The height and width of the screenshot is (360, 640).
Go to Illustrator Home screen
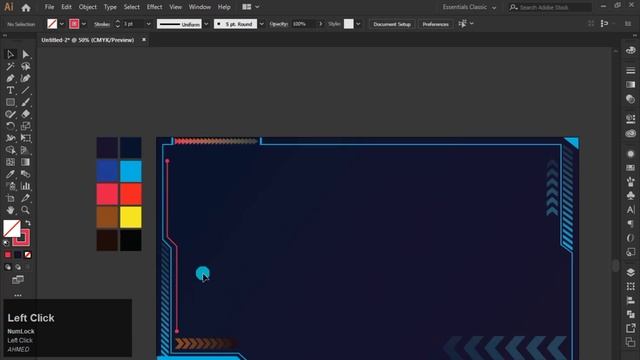point(26,7)
